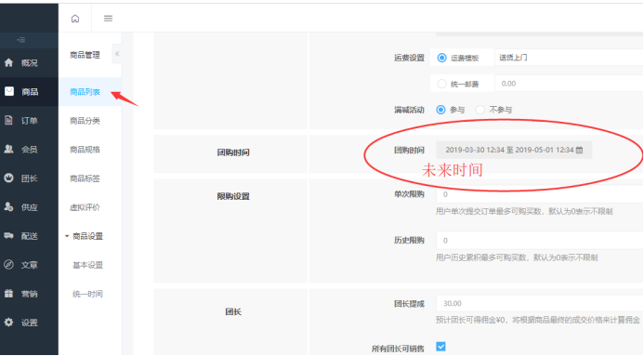Click 概况 label in sidebar
Screen dimensions: 644x356
point(30,63)
